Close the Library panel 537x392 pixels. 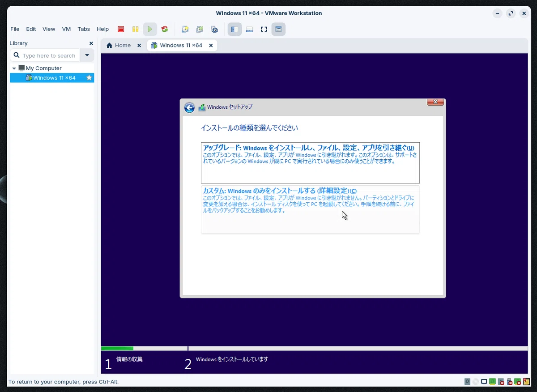click(91, 43)
